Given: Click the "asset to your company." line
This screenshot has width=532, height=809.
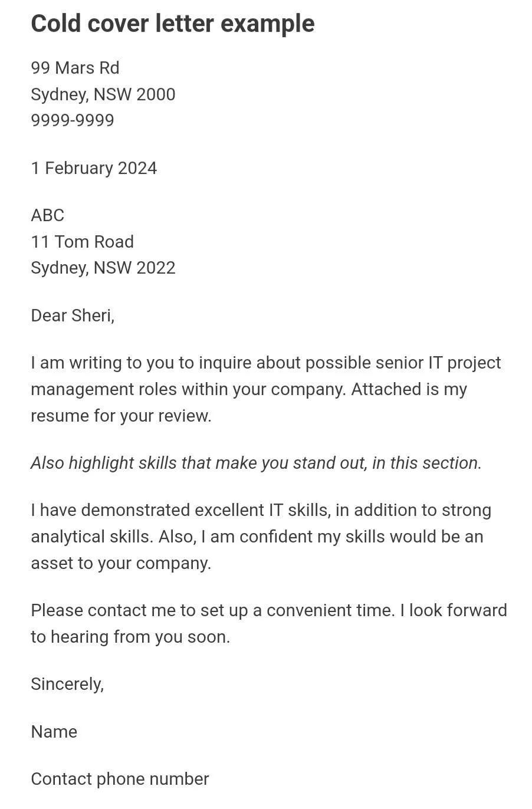Looking at the screenshot, I should tap(121, 564).
